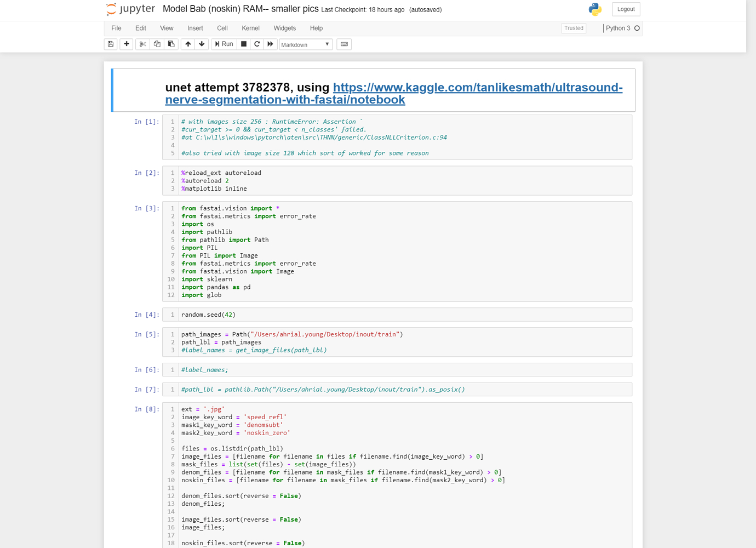756x548 pixels.
Task: Click the Trusted notebook indicator
Action: click(x=573, y=28)
